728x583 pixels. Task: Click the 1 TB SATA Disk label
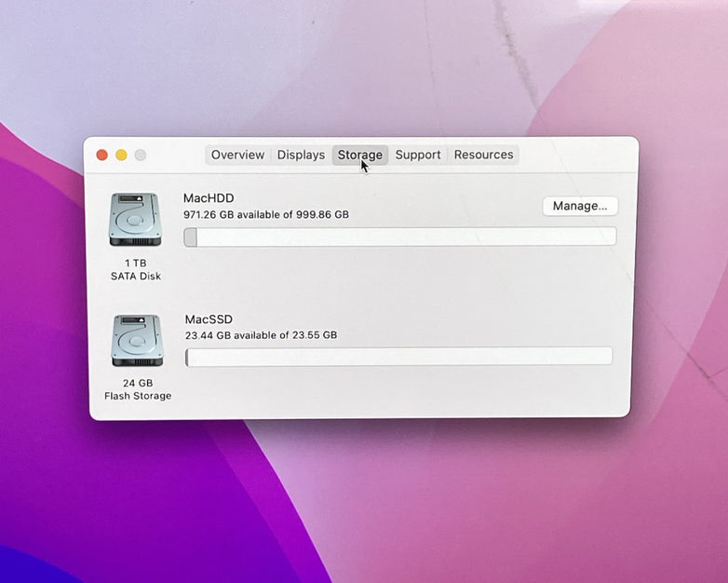click(136, 270)
